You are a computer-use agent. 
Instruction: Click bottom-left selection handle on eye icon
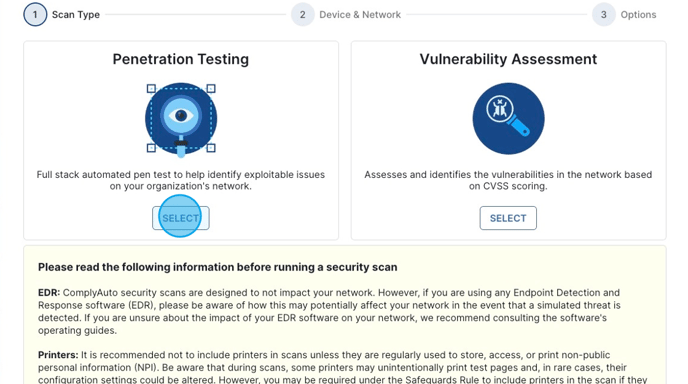click(x=151, y=148)
